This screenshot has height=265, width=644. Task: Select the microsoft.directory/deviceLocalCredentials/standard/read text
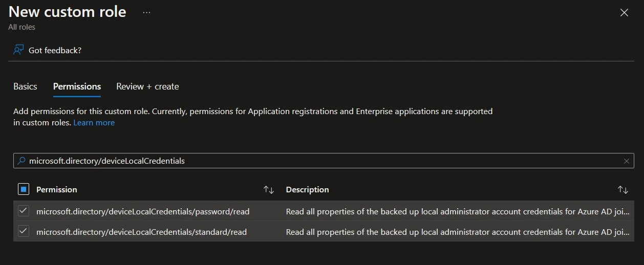(142, 232)
